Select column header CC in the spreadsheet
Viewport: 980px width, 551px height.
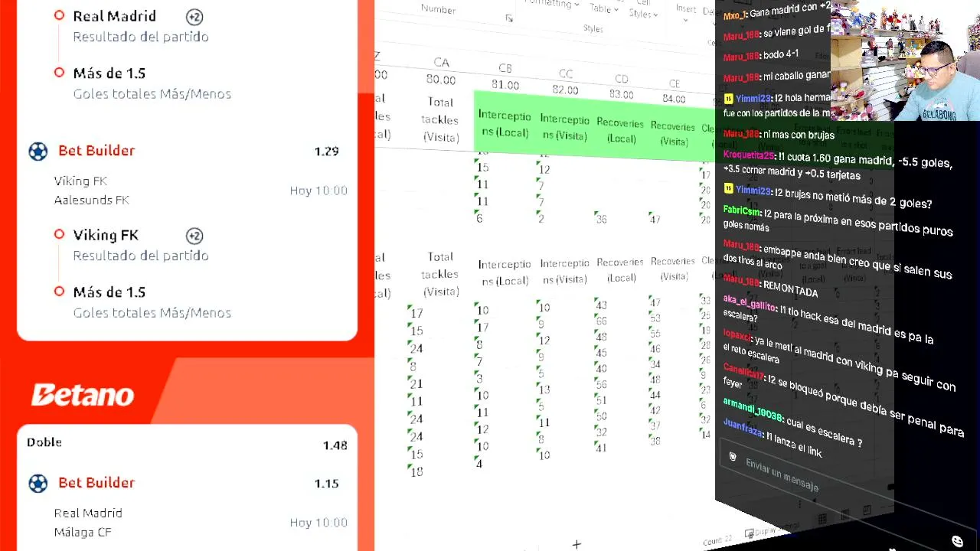pyautogui.click(x=566, y=74)
